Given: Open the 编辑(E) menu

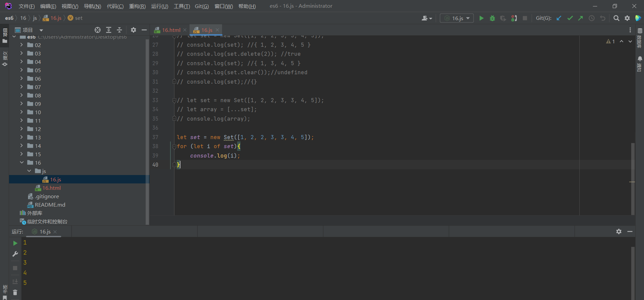Looking at the screenshot, I should 48,6.
